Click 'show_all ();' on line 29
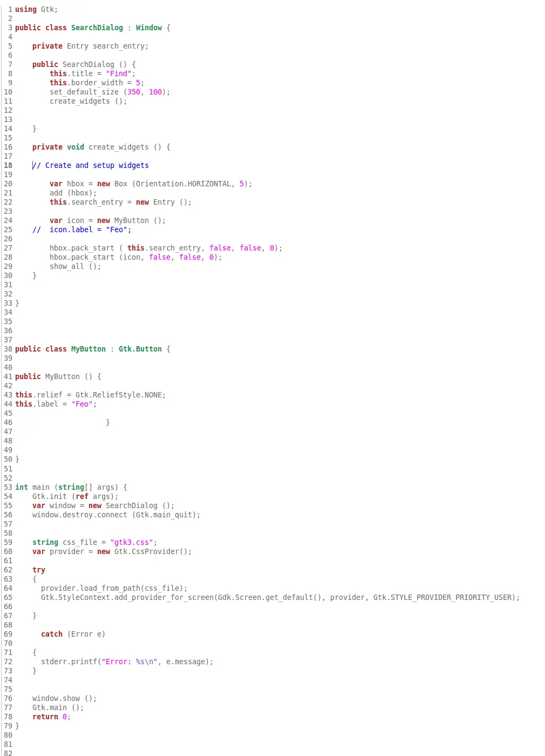This screenshot has width=545, height=756. (76, 266)
